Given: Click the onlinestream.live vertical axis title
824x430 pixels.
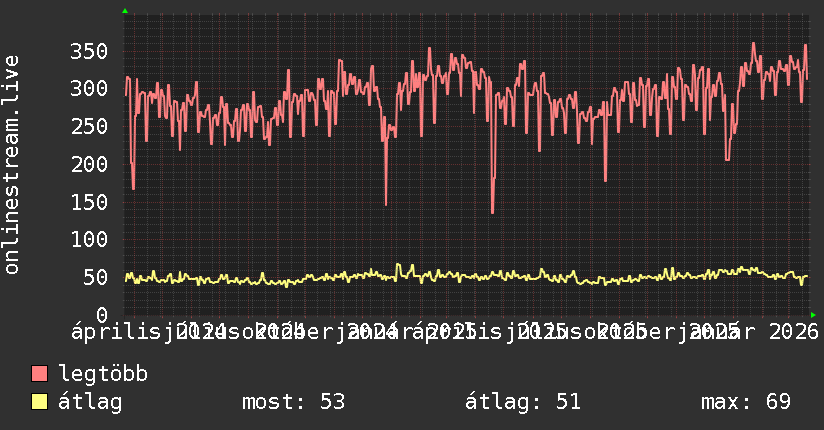Looking at the screenshot, I should click(11, 165).
